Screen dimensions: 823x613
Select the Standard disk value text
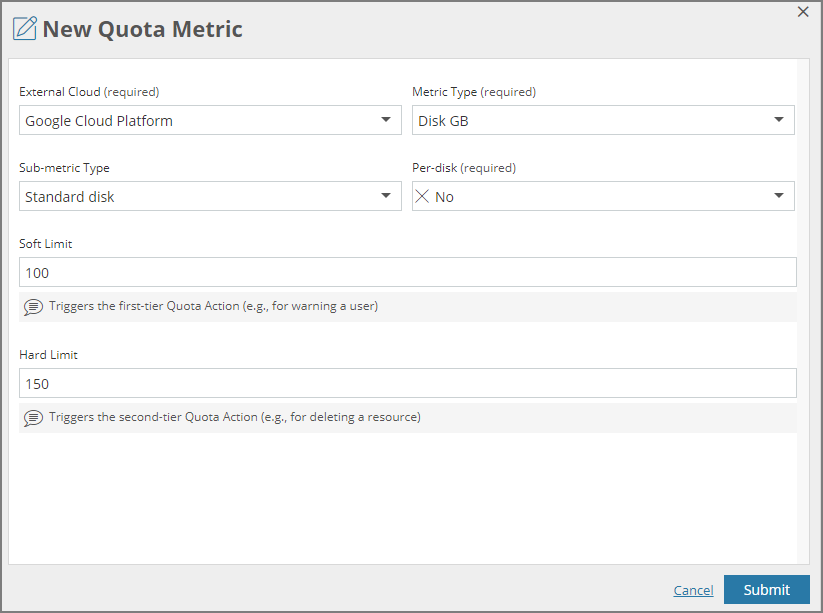pyautogui.click(x=70, y=196)
